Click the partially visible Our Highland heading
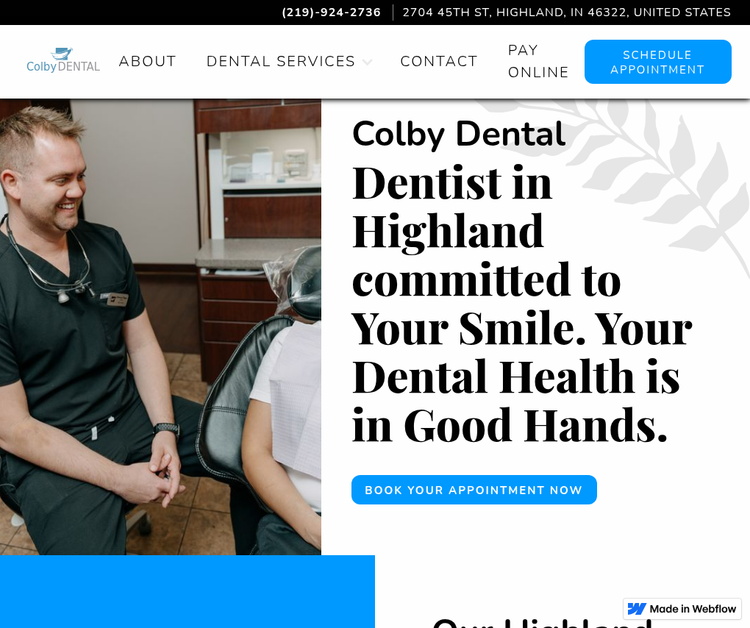 point(541,623)
